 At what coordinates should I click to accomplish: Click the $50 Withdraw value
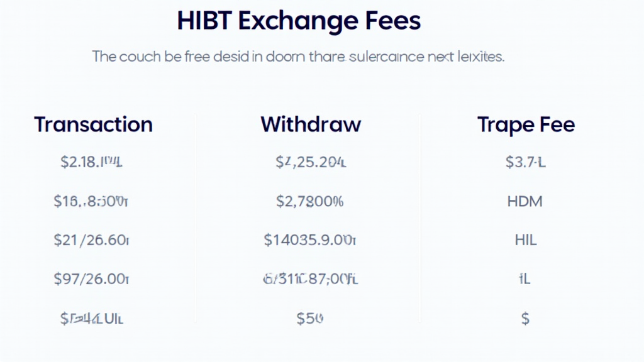[x=310, y=318]
